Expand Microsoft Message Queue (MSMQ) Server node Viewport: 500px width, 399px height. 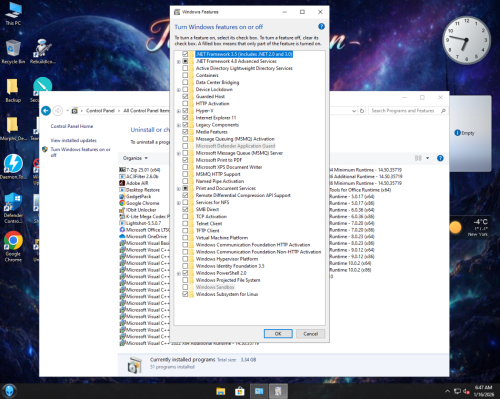click(x=179, y=153)
